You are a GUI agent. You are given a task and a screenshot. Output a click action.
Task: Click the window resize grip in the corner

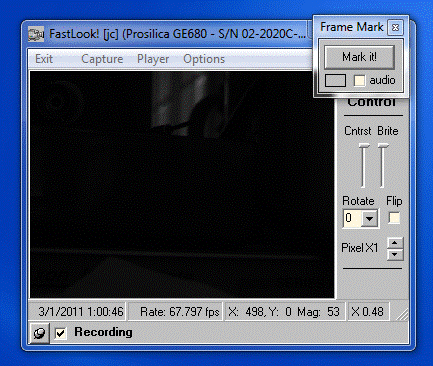(402, 314)
